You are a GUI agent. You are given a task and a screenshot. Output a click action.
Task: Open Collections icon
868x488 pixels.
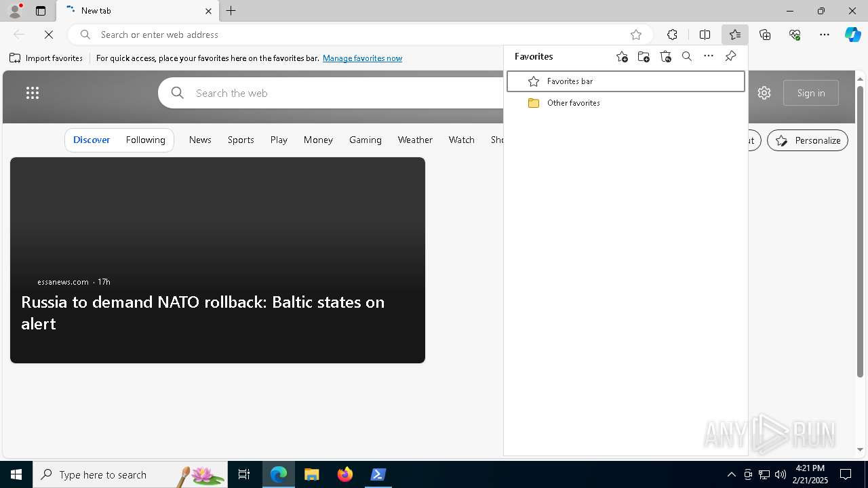point(765,35)
